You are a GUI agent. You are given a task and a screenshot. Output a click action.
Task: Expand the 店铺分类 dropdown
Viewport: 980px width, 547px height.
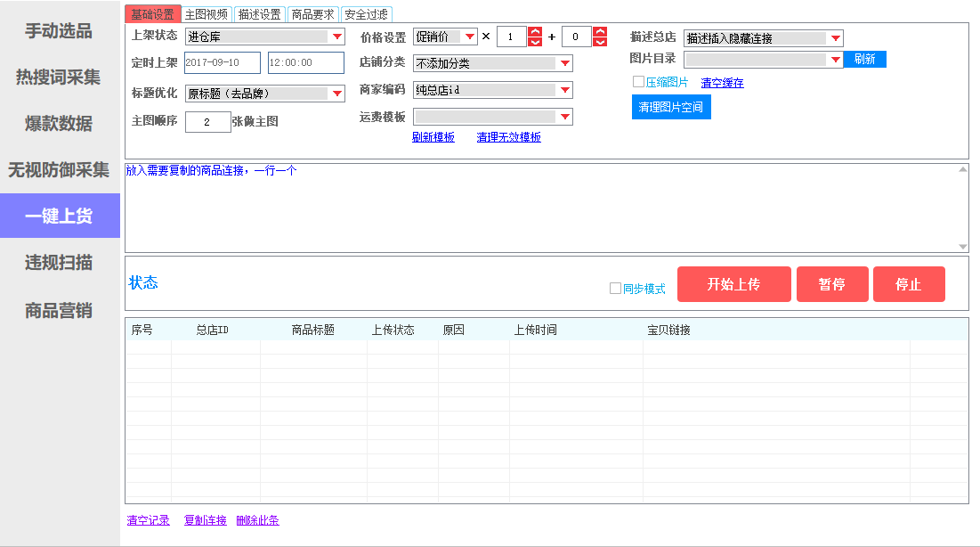coord(564,63)
